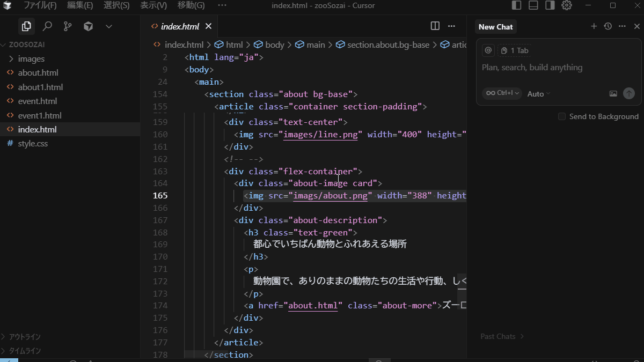This screenshot has width=644, height=362.
Task: Open Cursor settings gear icon
Action: pyautogui.click(x=567, y=5)
